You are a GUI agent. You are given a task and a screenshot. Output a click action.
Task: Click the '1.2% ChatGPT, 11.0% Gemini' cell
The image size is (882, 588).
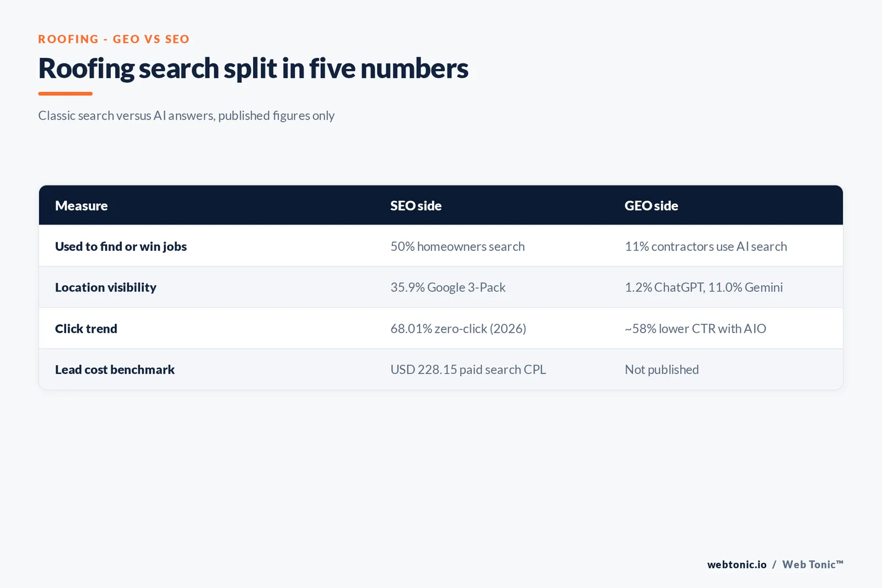coord(703,287)
